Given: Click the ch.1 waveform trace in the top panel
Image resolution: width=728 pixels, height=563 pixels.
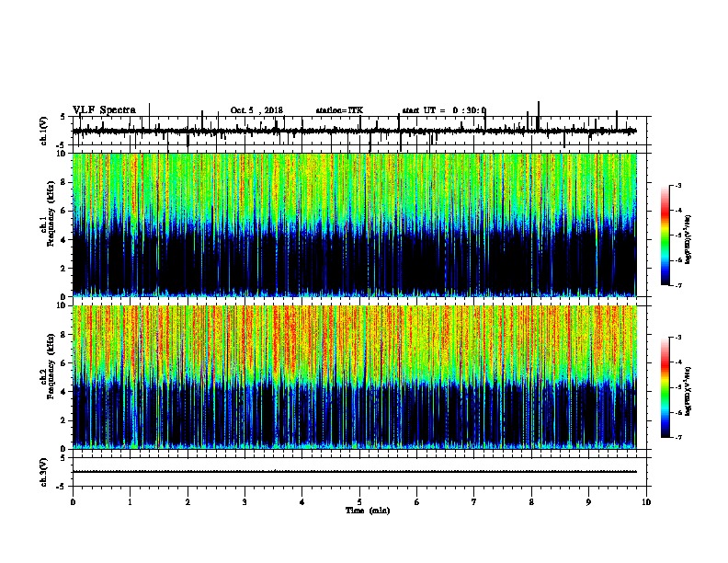Looking at the screenshot, I should click(x=354, y=132).
